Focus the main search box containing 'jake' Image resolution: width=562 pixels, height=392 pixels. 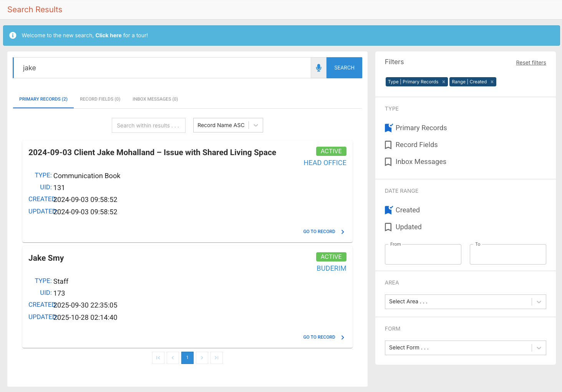[x=162, y=68]
